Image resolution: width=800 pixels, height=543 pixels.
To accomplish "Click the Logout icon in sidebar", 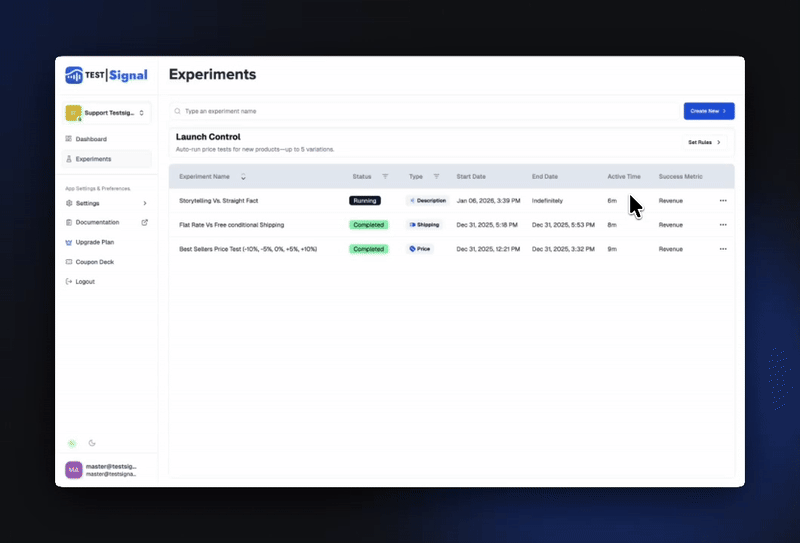I will 68,282.
